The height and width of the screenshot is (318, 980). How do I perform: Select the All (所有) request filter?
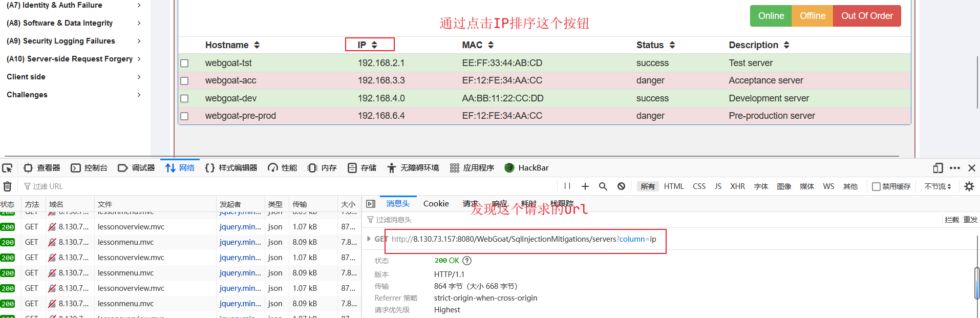pyautogui.click(x=648, y=186)
